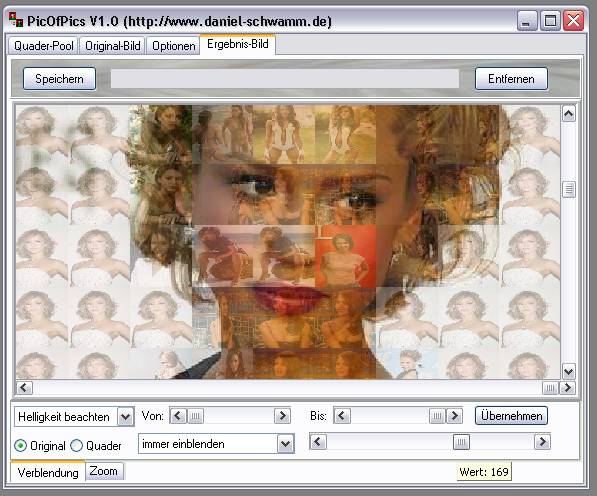Close the PicOfPics window

coord(573,21)
